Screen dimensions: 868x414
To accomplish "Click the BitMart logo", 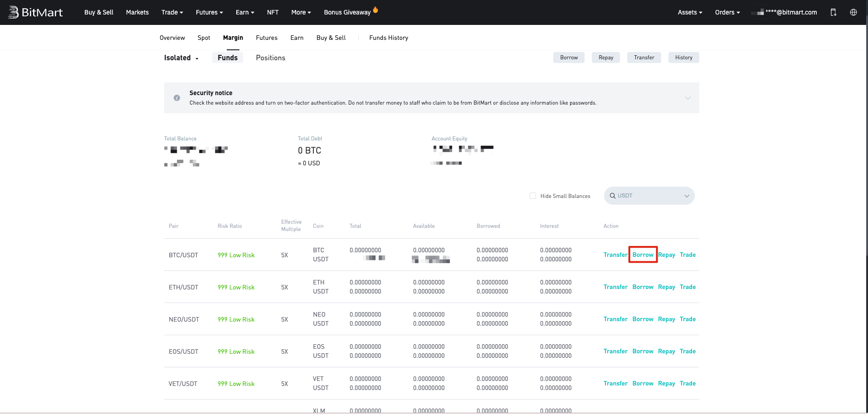I will 35,12.
